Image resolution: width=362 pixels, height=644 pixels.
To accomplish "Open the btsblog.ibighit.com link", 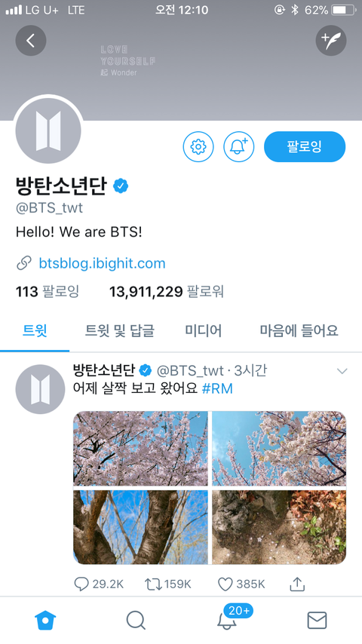I will 102,263.
